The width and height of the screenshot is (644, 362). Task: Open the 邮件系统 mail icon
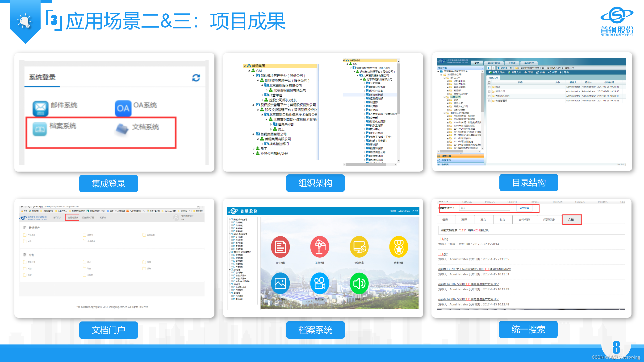point(40,108)
